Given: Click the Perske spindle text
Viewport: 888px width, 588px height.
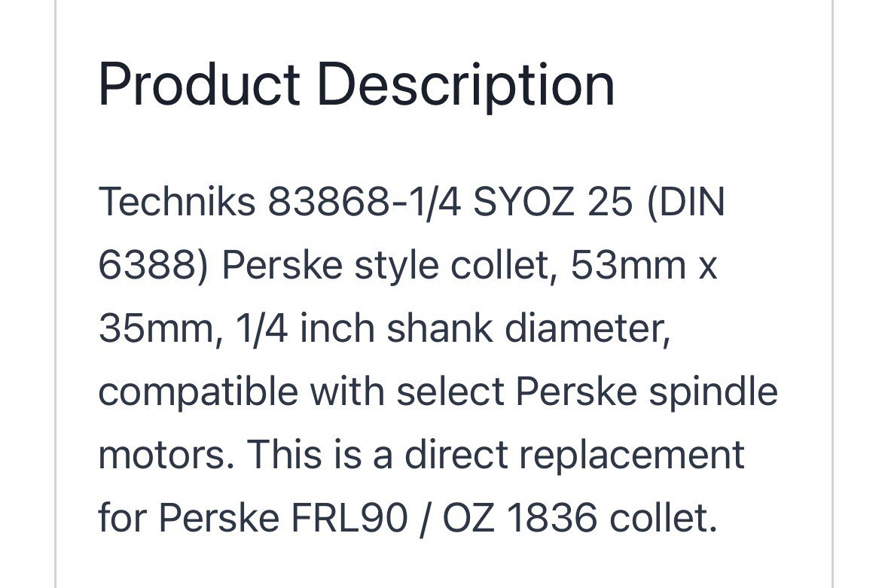Looking at the screenshot, I should point(647,391).
